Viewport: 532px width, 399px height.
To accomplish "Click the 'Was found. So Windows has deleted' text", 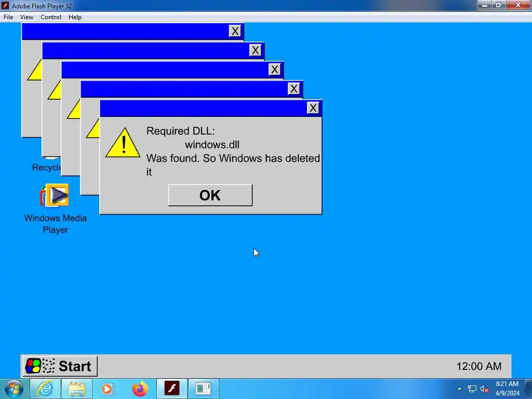I will click(x=233, y=158).
